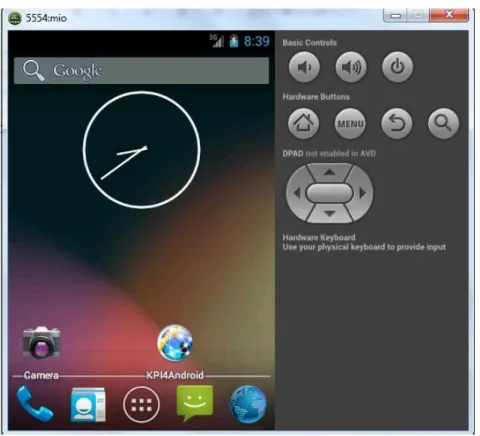Tap the magnifier icon in Google bar
This screenshot has width=480, height=436.
33,70
